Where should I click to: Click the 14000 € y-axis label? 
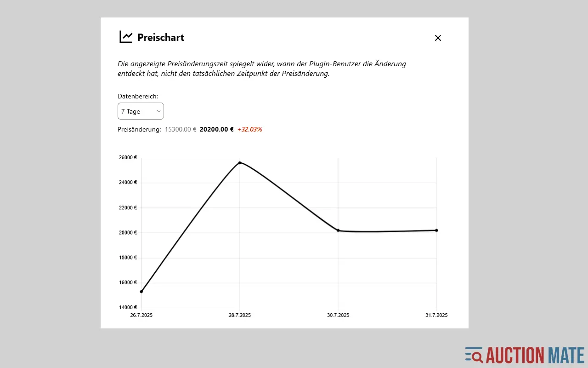point(128,307)
